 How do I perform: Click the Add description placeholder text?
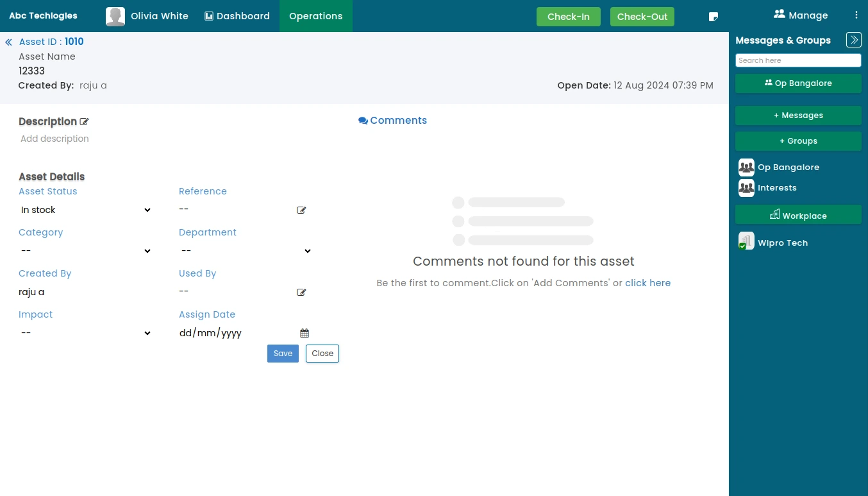[54, 139]
